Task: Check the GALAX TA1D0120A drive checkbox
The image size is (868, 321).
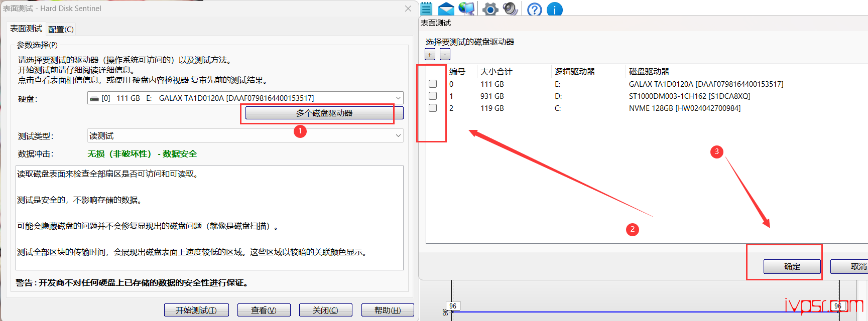Action: coord(433,84)
